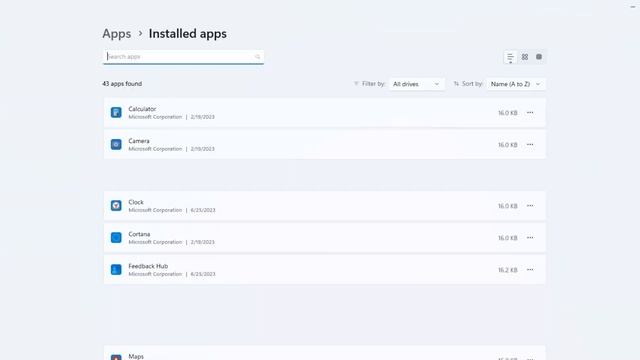The width and height of the screenshot is (640, 360).
Task: Switch to tile view layout
Action: [x=539, y=57]
